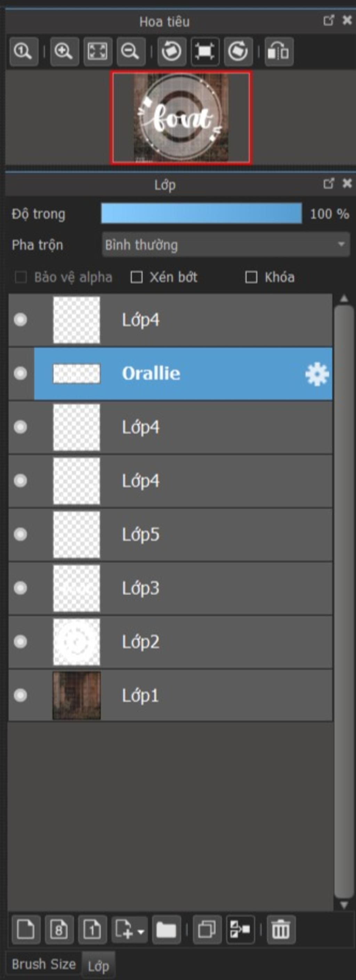This screenshot has height=980, width=356.
Task: Delete layer with trash icon
Action: [x=281, y=930]
